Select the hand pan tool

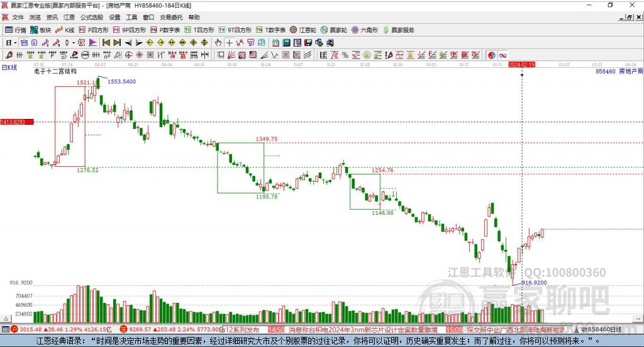coord(218,43)
